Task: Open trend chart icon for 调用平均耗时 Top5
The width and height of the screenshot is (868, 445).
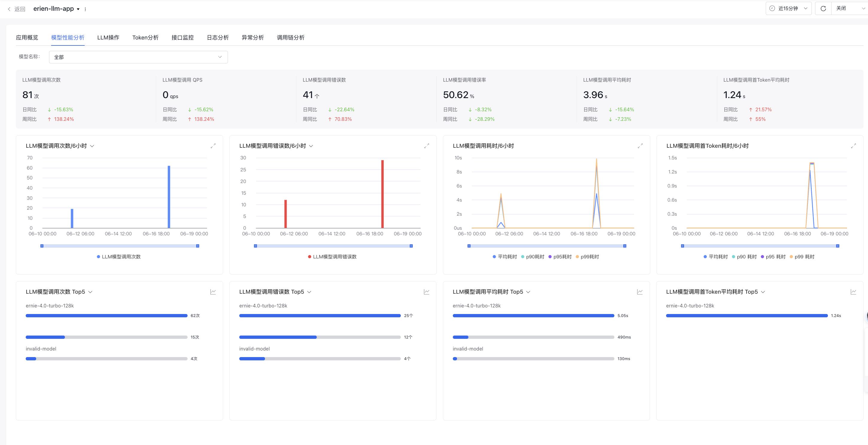Action: coord(640,292)
